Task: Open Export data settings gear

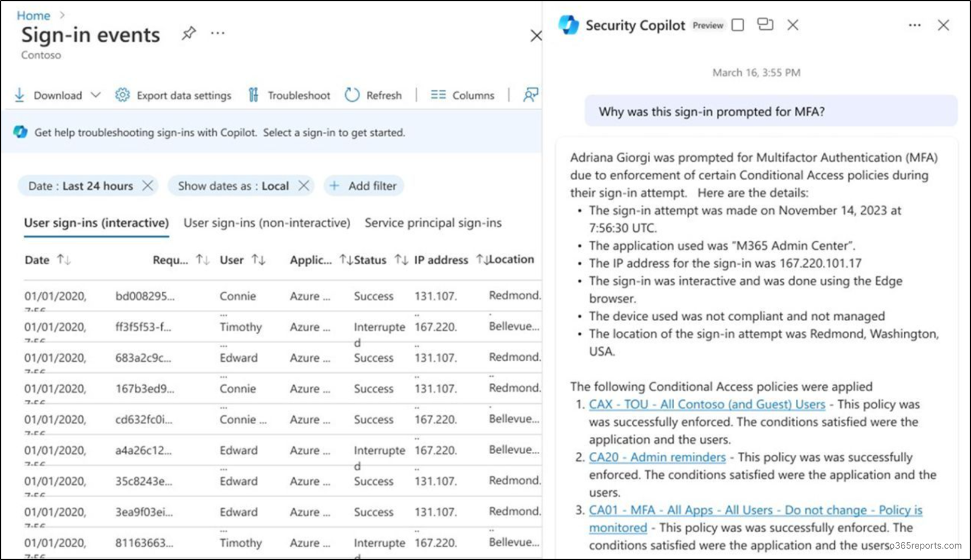Action: point(122,95)
